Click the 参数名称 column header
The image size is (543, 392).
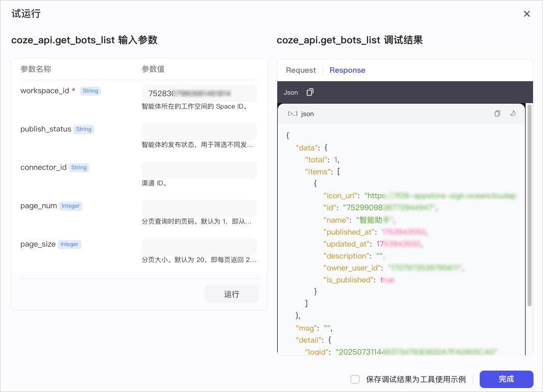36,69
